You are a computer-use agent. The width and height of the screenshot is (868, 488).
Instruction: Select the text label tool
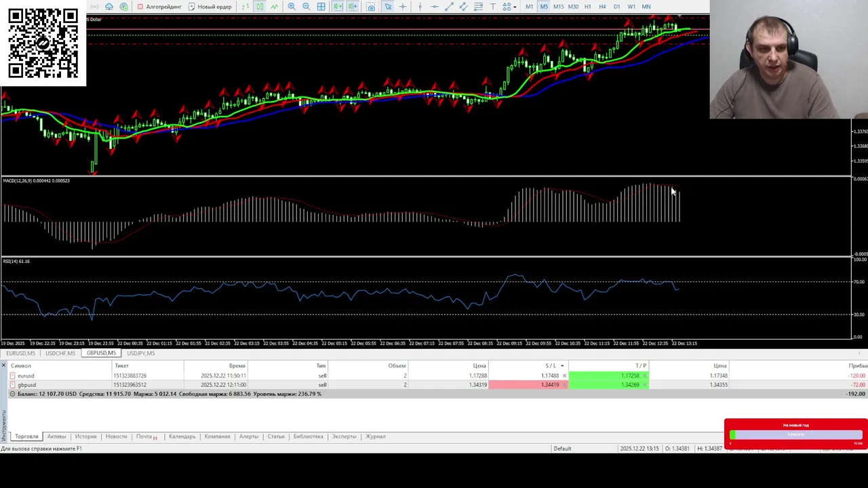point(493,6)
